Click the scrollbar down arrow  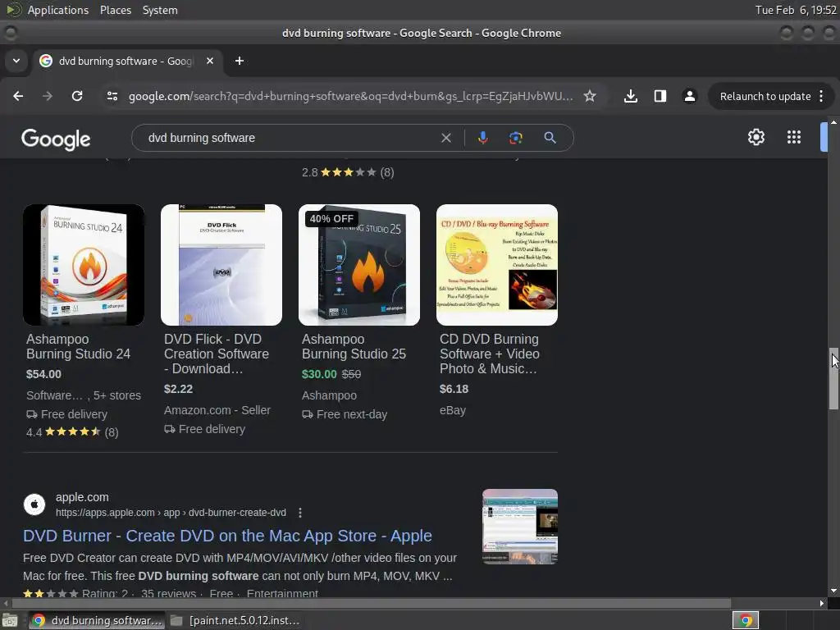click(x=833, y=591)
